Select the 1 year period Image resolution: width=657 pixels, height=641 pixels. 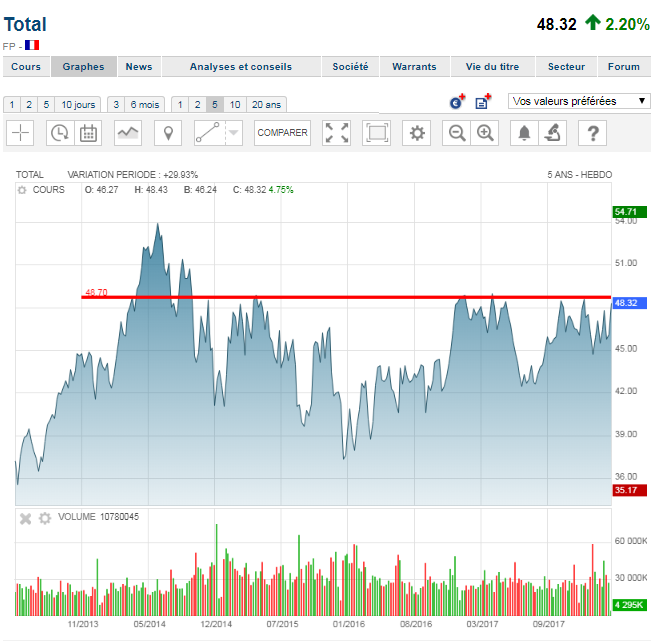coord(180,105)
